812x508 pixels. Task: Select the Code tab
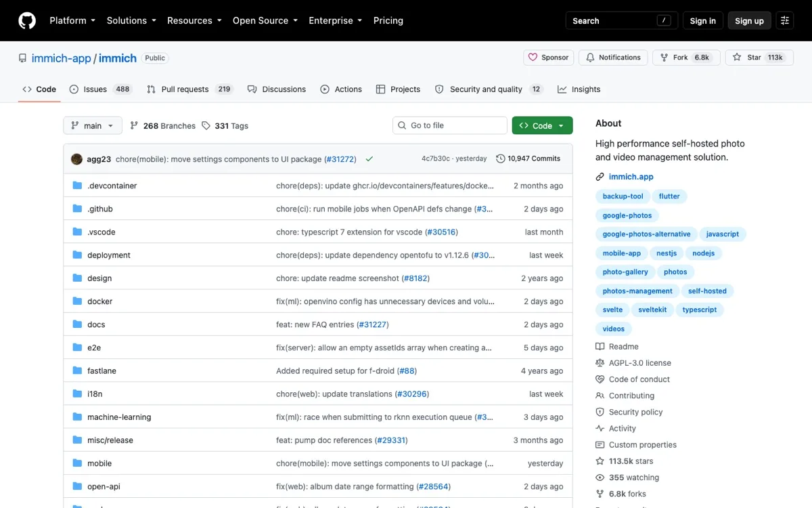[x=39, y=89]
